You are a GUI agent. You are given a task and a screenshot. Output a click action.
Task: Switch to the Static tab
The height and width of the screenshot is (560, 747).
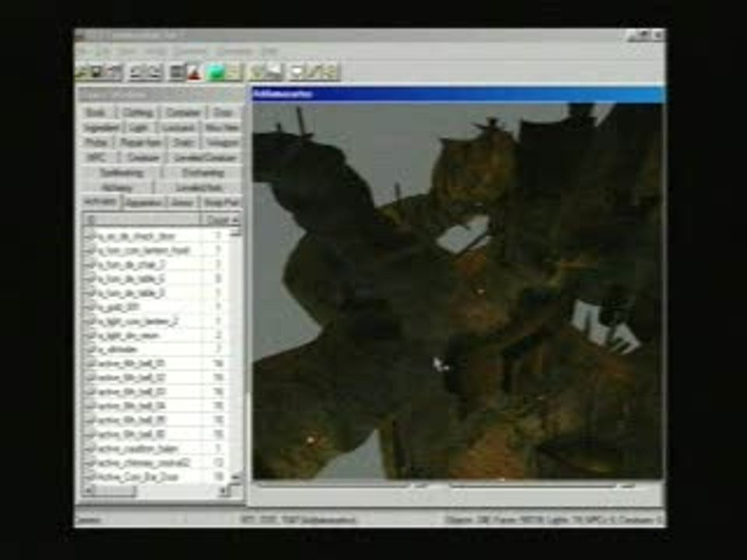tap(183, 142)
